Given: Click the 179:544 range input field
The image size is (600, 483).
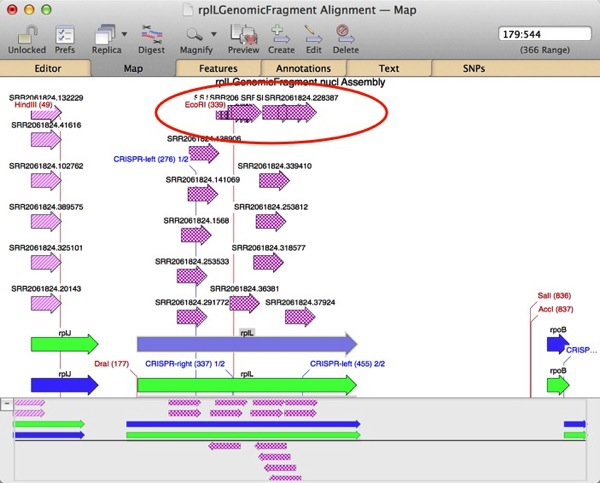Looking at the screenshot, I should pyautogui.click(x=538, y=33).
